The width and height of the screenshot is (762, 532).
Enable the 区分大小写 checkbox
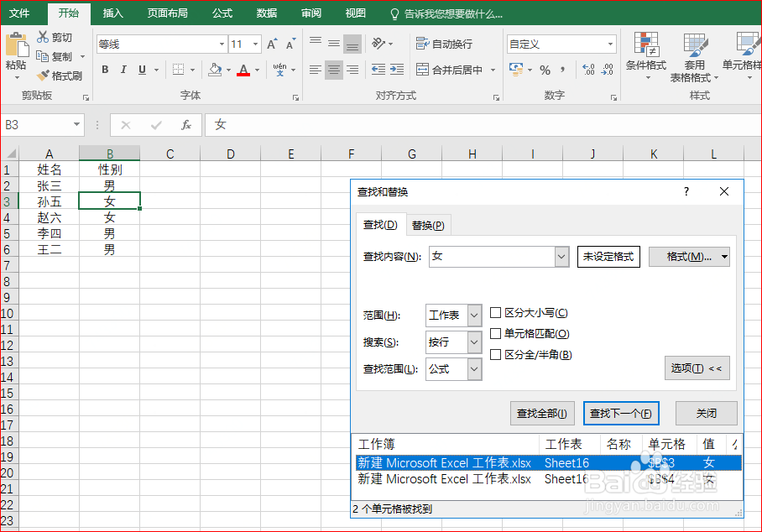pyautogui.click(x=497, y=312)
